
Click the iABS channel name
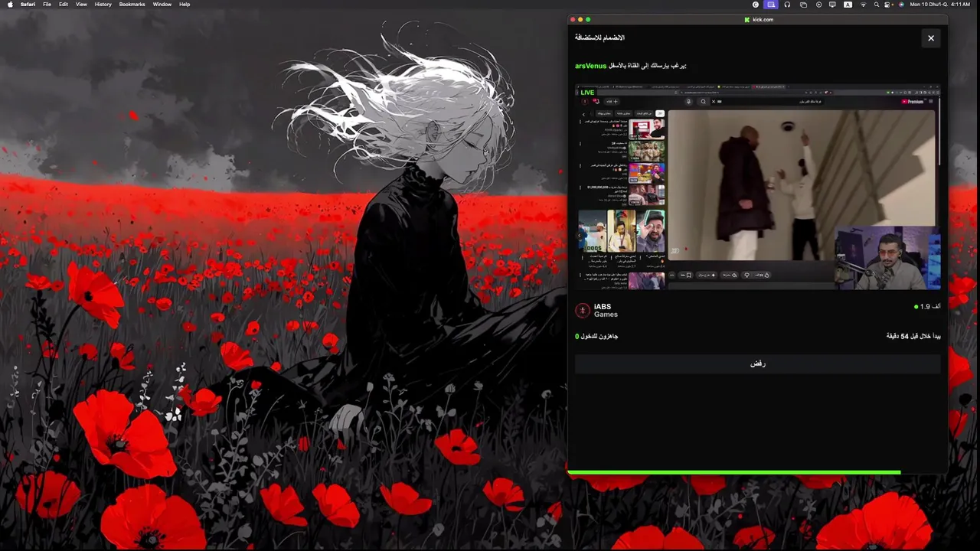[603, 306]
